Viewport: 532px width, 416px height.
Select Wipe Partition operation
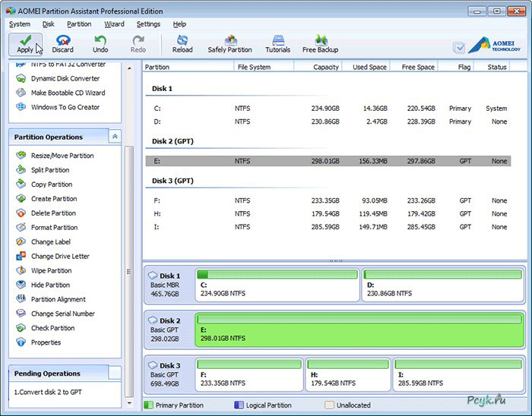point(51,270)
